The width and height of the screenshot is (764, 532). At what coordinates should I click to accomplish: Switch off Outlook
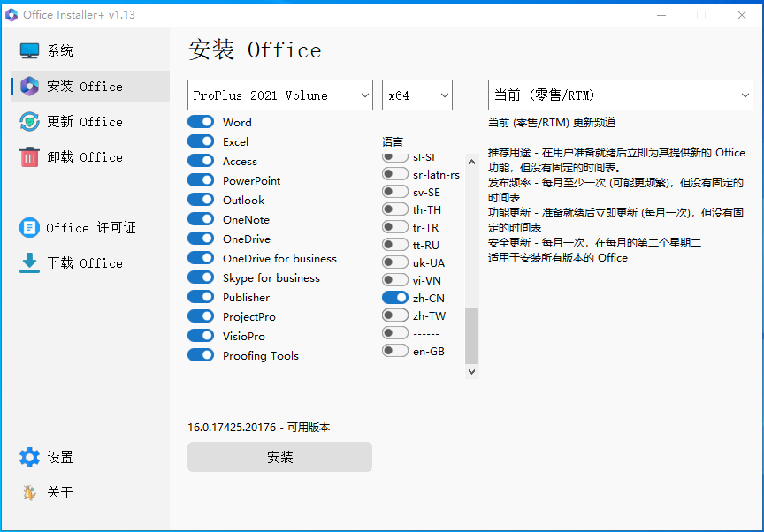pyautogui.click(x=201, y=200)
